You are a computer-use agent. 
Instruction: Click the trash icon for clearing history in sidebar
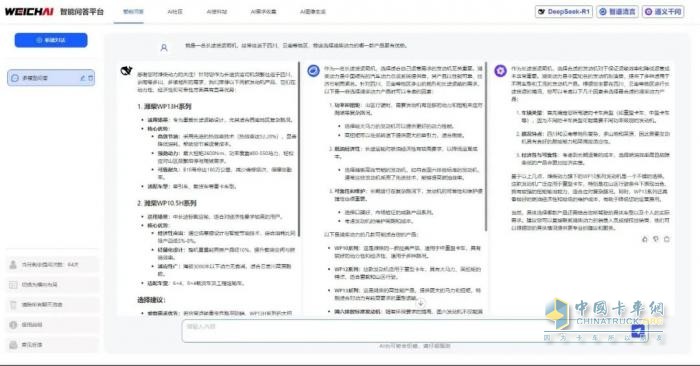point(13,305)
